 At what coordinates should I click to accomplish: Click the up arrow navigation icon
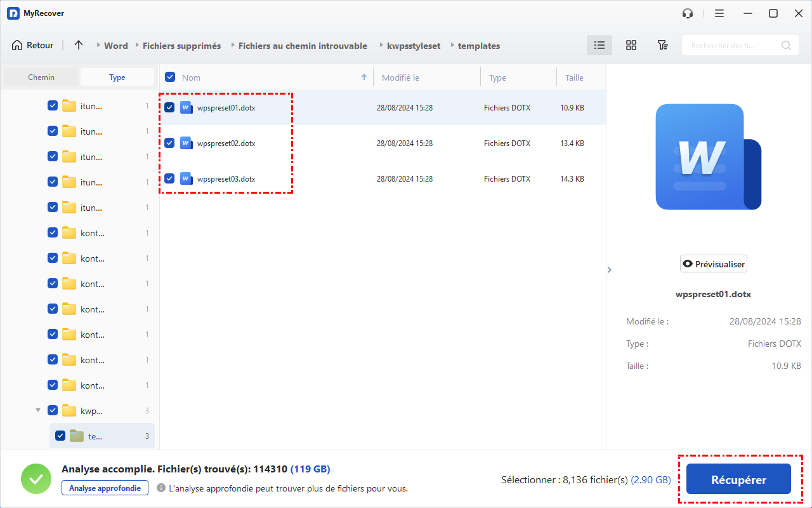click(79, 45)
